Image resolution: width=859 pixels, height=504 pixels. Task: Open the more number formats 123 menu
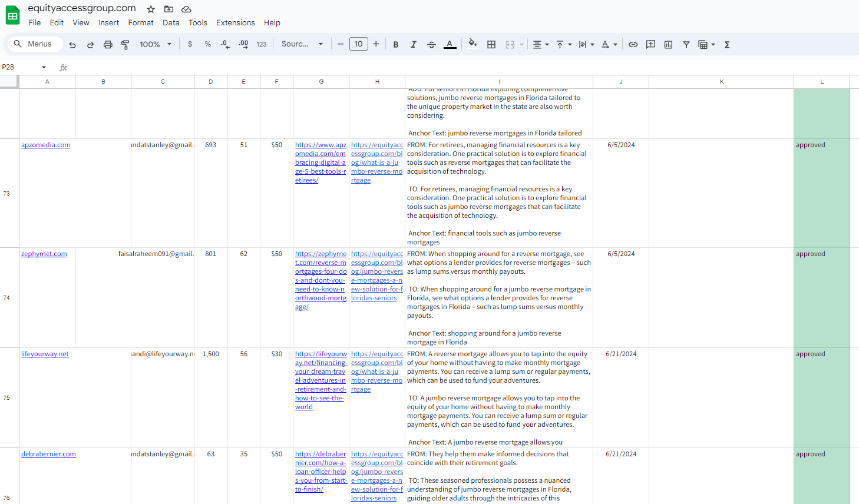(x=262, y=44)
